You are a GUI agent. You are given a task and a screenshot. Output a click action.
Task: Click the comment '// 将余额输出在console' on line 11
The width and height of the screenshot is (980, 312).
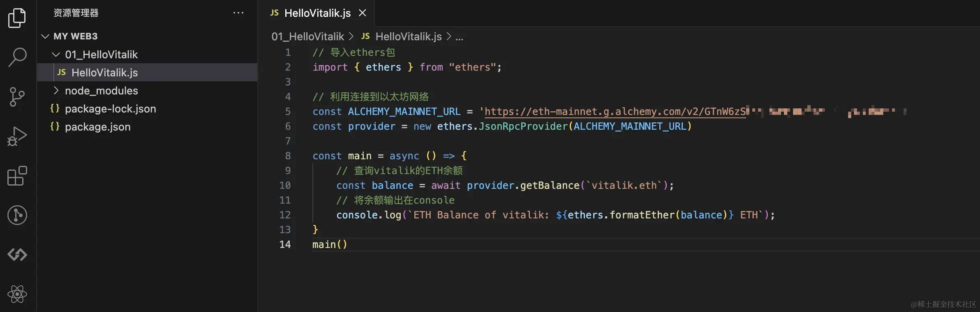coord(395,200)
